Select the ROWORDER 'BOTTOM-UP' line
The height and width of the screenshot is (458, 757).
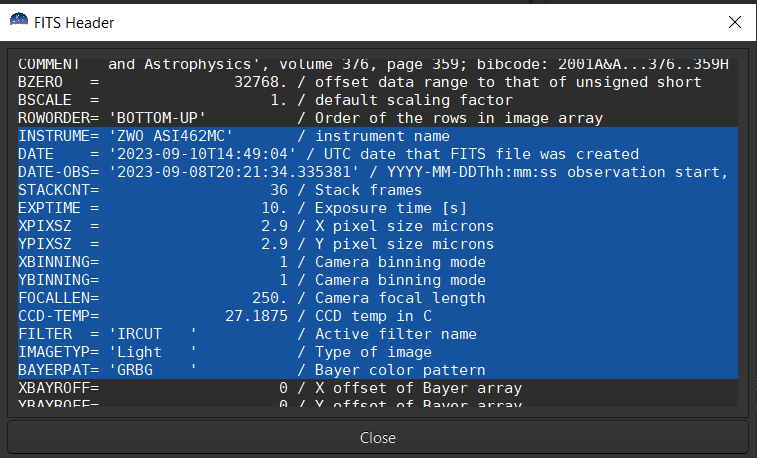click(378, 118)
